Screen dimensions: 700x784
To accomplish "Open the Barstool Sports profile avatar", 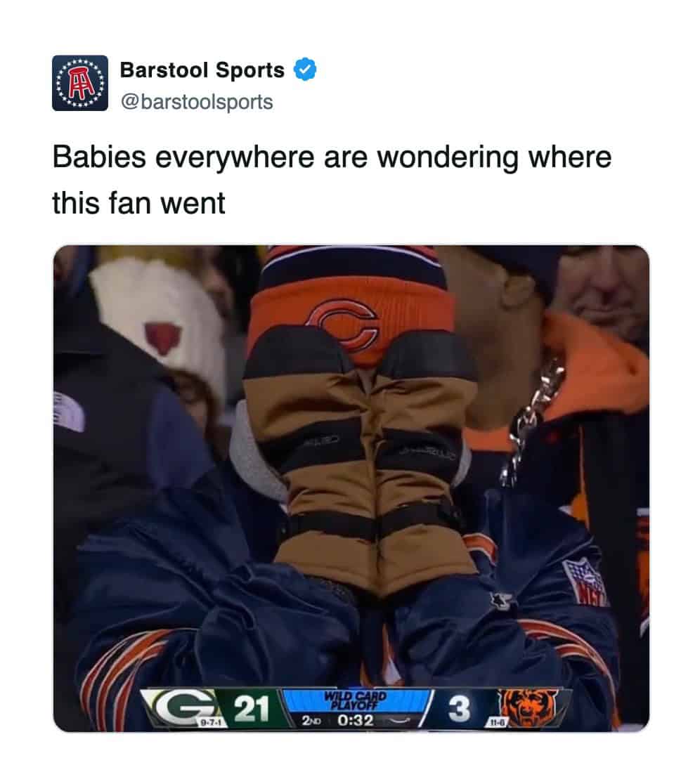I will click(80, 83).
